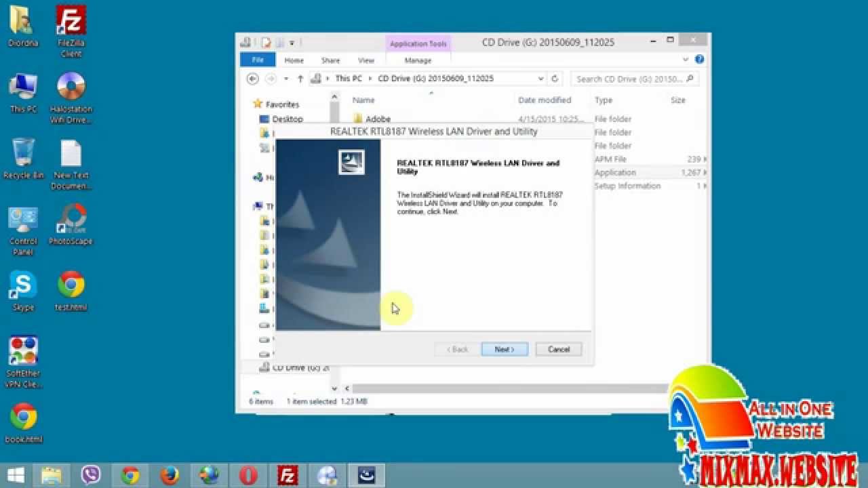Open test.html on the desktop
Image resolution: width=868 pixels, height=488 pixels.
(x=71, y=291)
